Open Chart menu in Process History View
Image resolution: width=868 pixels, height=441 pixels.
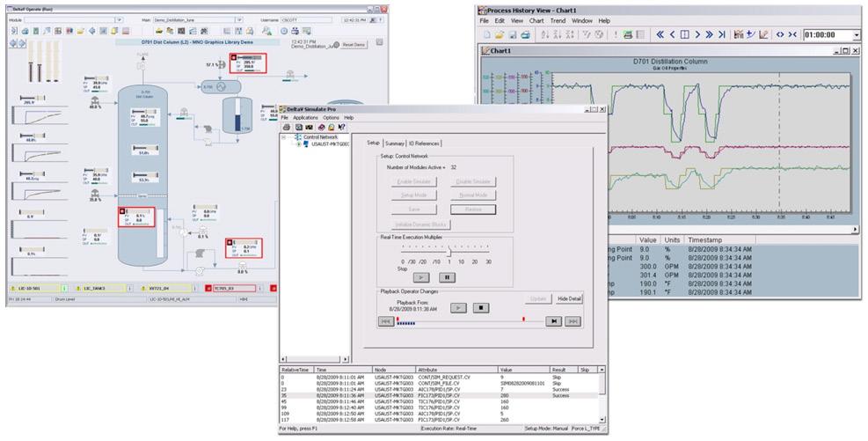pos(536,20)
